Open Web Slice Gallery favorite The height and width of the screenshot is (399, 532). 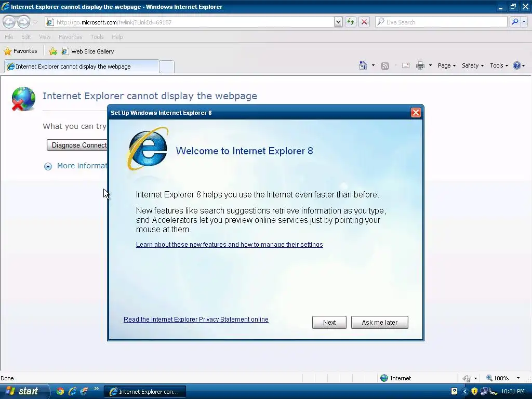tap(88, 51)
